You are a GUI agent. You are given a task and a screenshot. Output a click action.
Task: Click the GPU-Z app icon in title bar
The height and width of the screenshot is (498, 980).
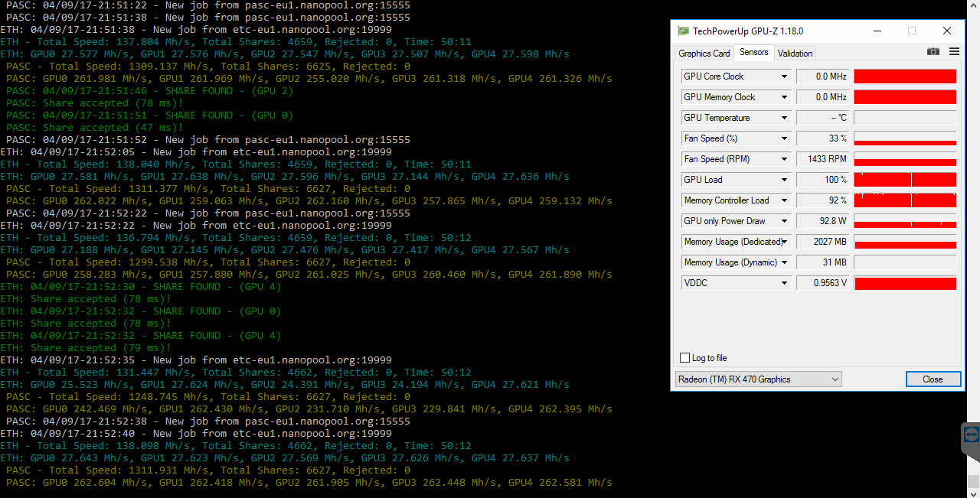[x=683, y=31]
